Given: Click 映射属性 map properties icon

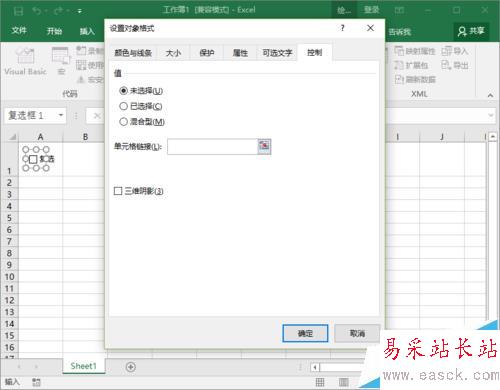Looking at the screenshot, I should [x=399, y=51].
